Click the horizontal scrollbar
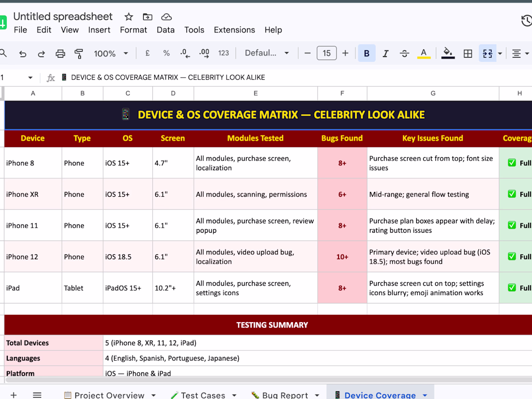 [268, 380]
